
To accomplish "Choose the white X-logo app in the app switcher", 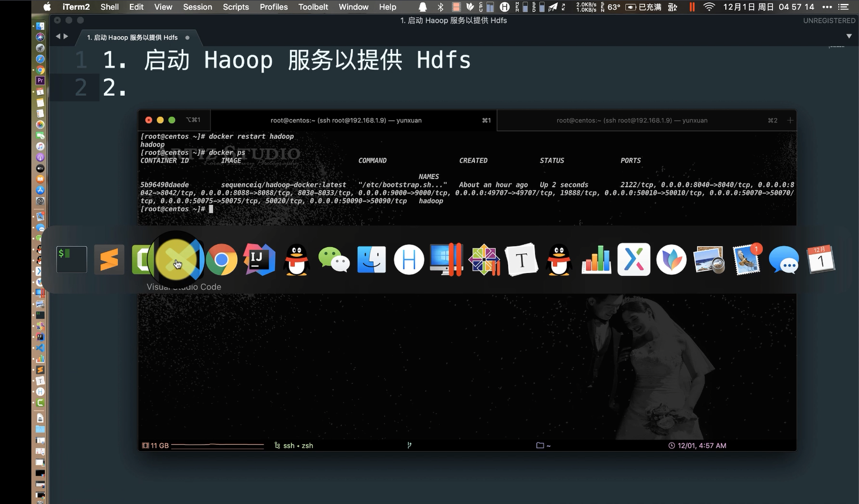I will click(x=634, y=260).
